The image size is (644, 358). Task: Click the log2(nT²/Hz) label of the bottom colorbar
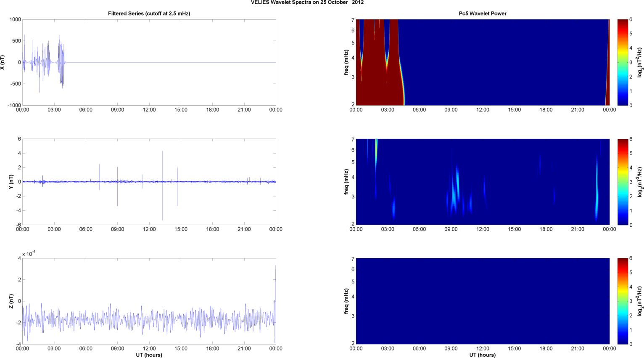point(640,301)
